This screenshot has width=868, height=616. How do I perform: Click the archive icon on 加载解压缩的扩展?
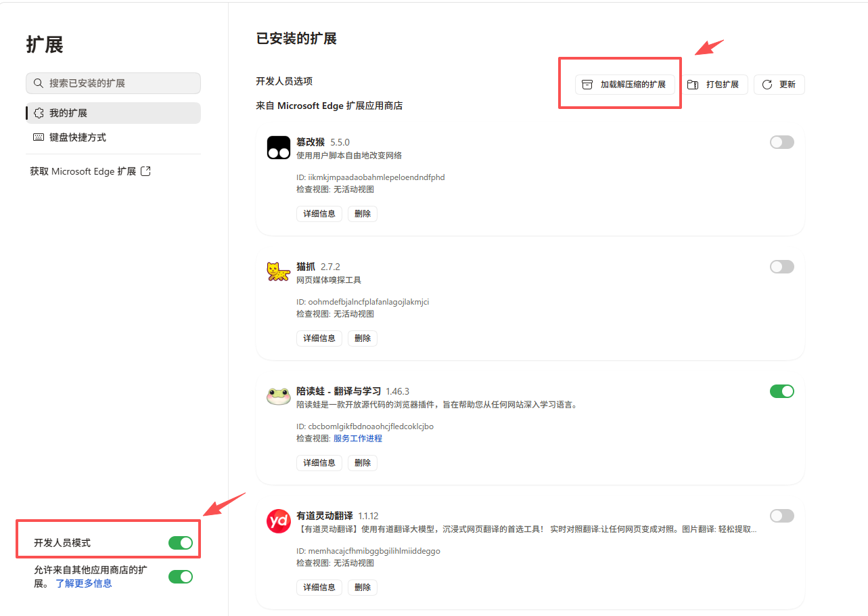tap(587, 85)
